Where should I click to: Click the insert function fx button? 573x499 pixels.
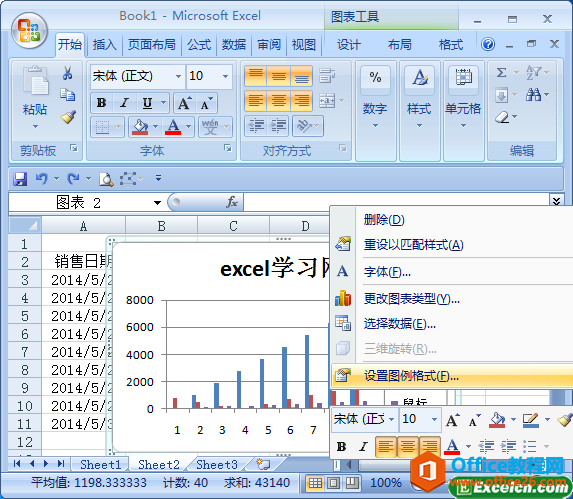pos(232,202)
